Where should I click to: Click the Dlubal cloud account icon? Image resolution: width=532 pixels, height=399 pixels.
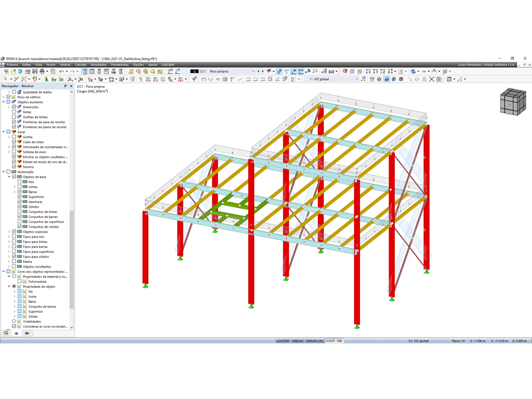(x=20, y=71)
